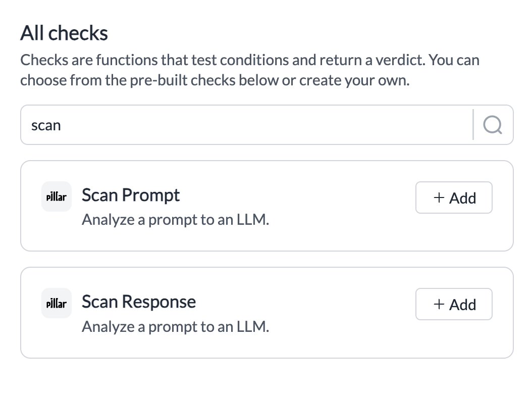Click the plus icon in Scan Prompt's Add button

click(x=439, y=198)
